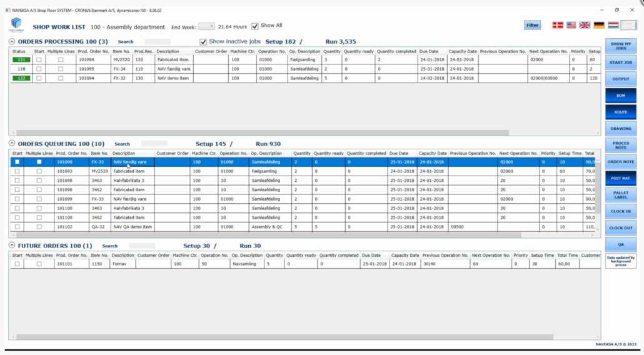Click the Start Job button
This screenshot has height=355, width=644.
pyautogui.click(x=621, y=62)
